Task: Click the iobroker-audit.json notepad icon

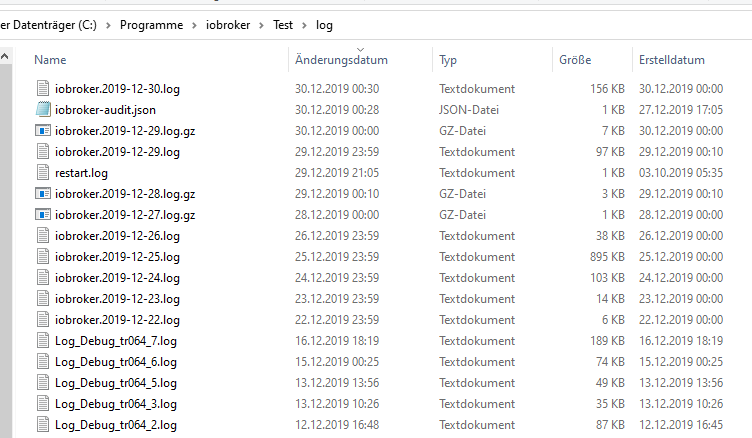Action: click(43, 109)
